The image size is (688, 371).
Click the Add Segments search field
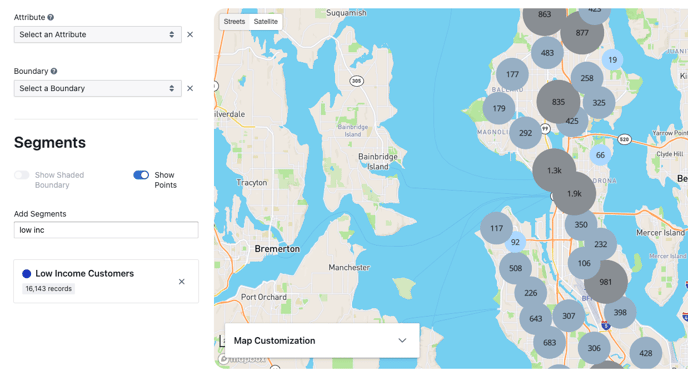point(106,230)
